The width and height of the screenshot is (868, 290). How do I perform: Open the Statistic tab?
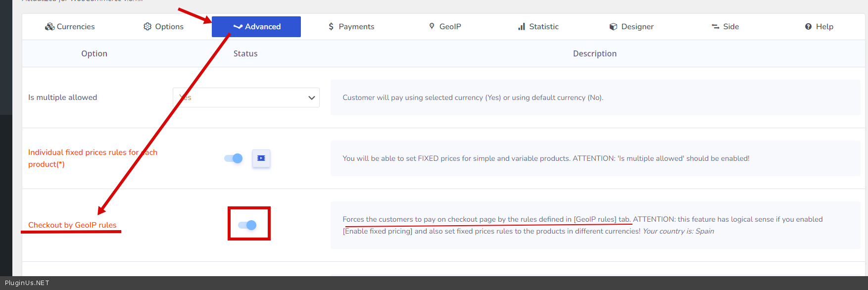pos(543,27)
